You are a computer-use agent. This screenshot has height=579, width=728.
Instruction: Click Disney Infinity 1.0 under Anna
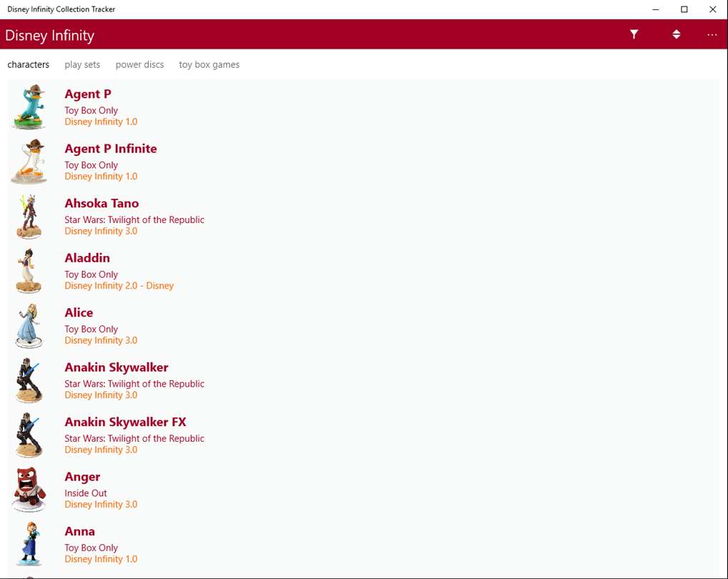coord(101,559)
